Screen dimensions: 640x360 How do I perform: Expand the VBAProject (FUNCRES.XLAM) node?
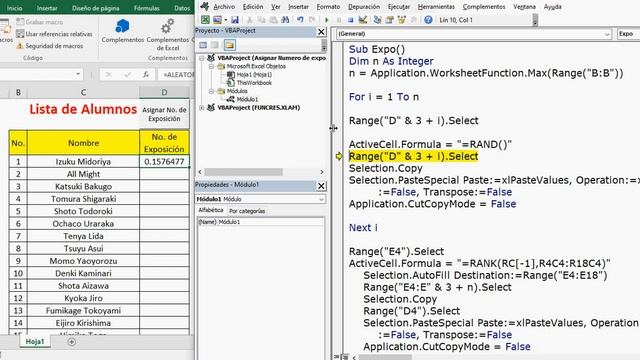202,108
